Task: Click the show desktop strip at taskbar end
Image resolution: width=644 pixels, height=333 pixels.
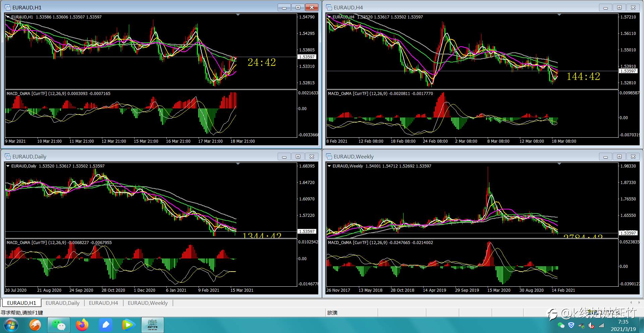Action: pyautogui.click(x=642, y=325)
